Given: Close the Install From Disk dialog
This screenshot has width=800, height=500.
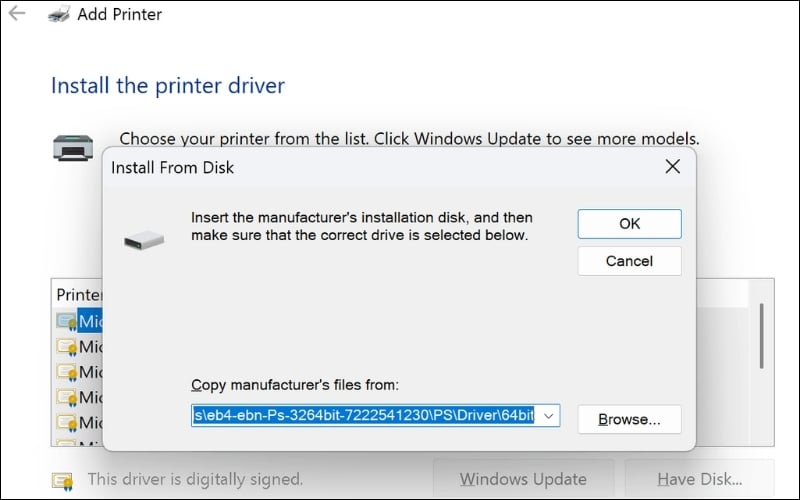Looking at the screenshot, I should [673, 167].
